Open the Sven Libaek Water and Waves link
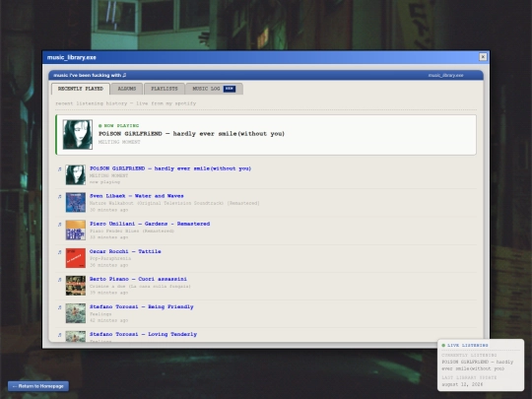The height and width of the screenshot is (399, 532). click(137, 196)
